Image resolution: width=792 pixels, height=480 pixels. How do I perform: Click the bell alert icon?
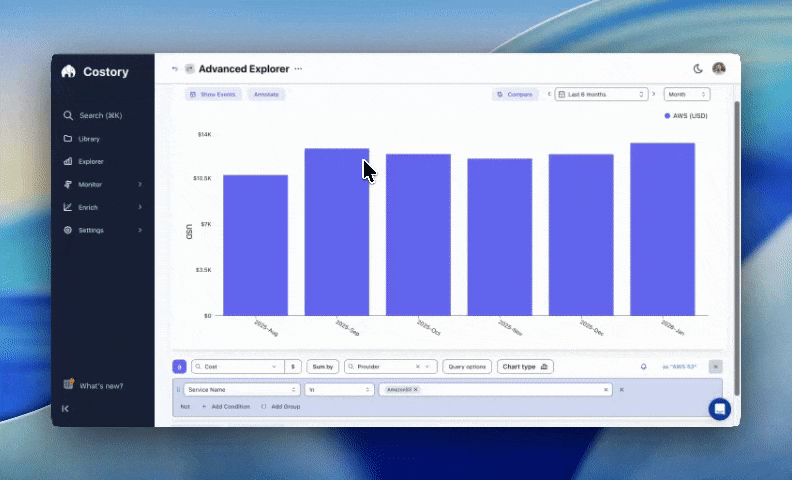coord(644,366)
